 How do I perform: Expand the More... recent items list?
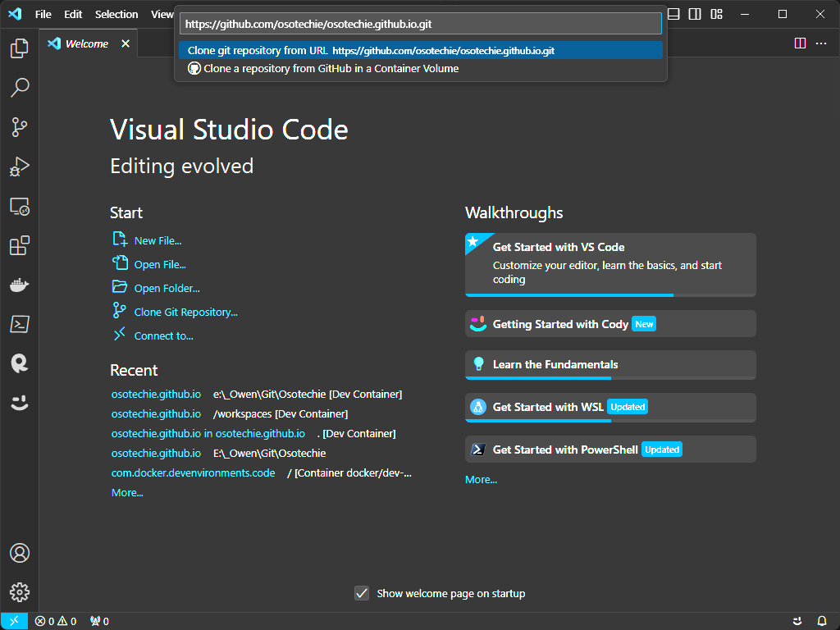coord(127,492)
